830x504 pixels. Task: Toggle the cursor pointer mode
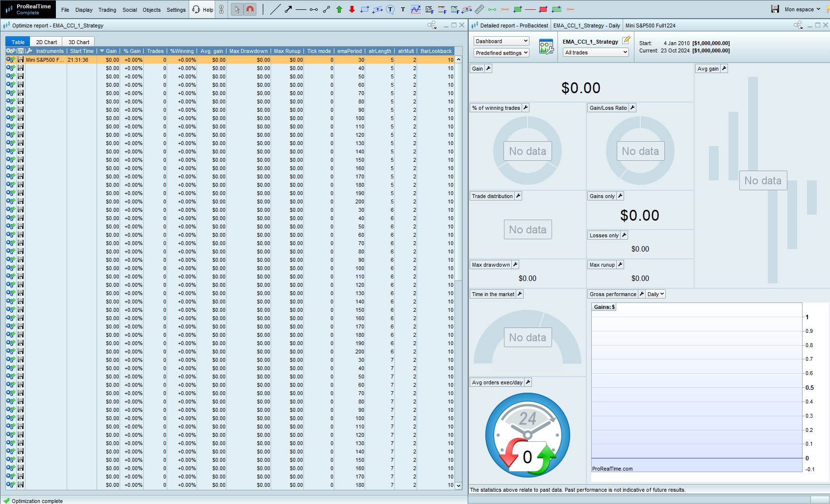(237, 9)
